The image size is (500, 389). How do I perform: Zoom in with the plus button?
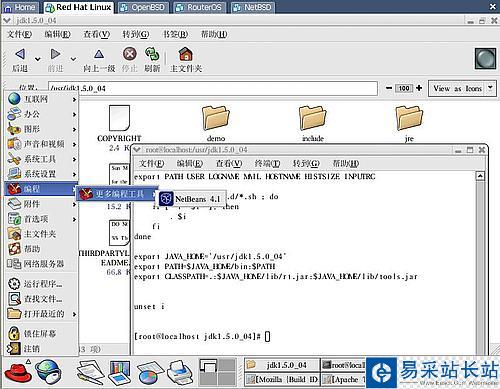click(x=419, y=88)
